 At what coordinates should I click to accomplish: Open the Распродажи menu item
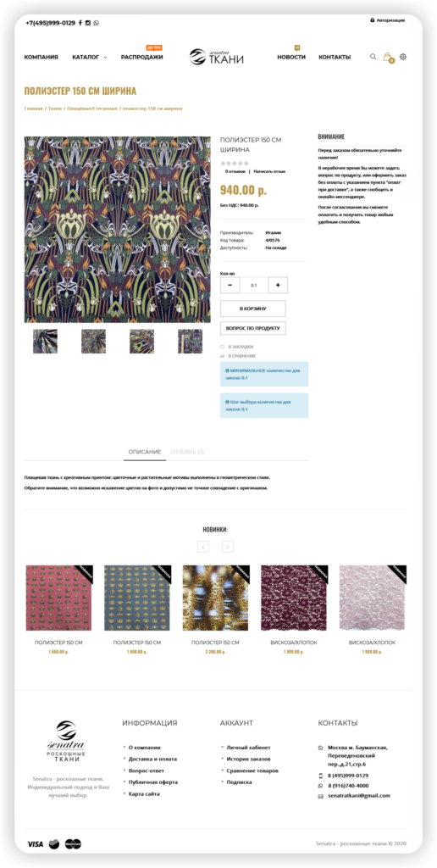click(x=141, y=57)
